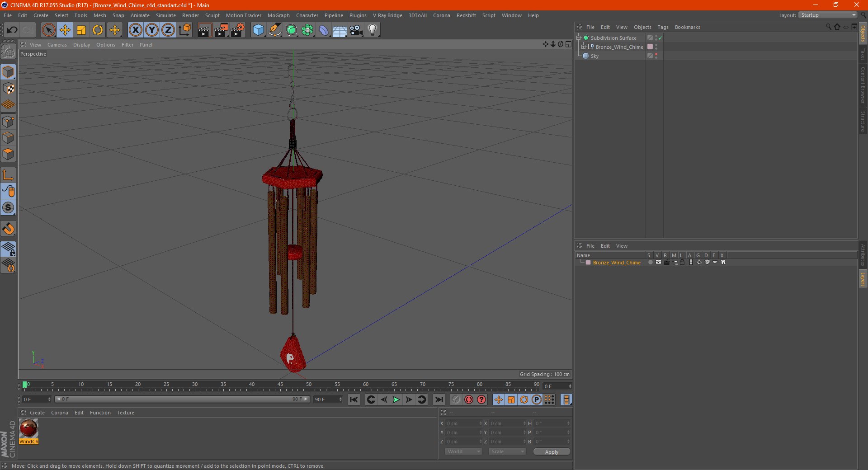Add a light object with bulb icon
868x470 pixels.
(x=372, y=30)
